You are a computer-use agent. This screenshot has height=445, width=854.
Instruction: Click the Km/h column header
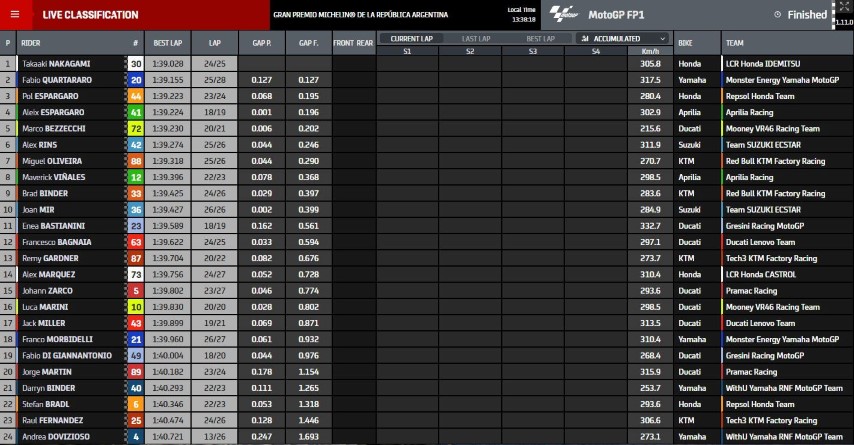(650, 51)
